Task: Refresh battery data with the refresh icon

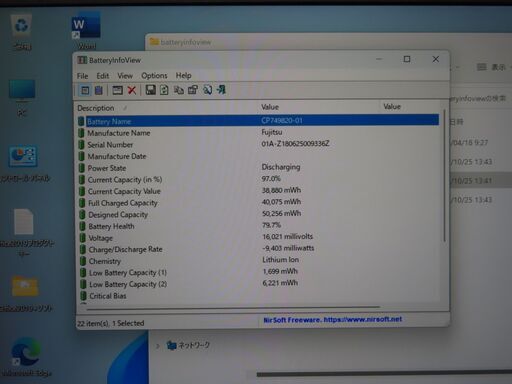Action: tap(164, 90)
